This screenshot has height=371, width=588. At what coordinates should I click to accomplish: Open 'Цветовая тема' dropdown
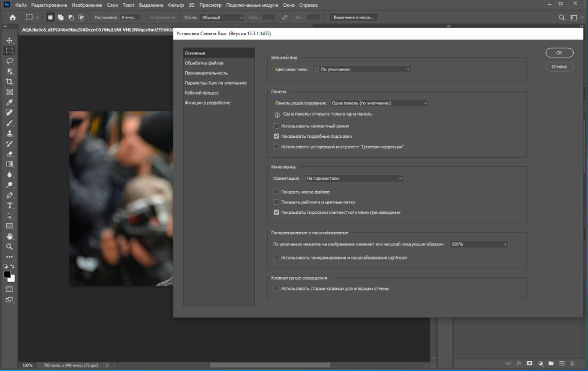(362, 69)
